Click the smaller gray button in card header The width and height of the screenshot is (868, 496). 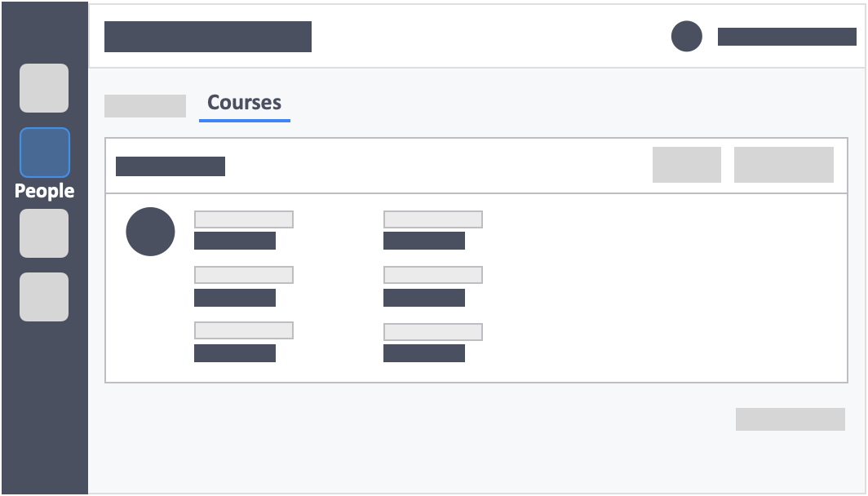pyautogui.click(x=686, y=165)
